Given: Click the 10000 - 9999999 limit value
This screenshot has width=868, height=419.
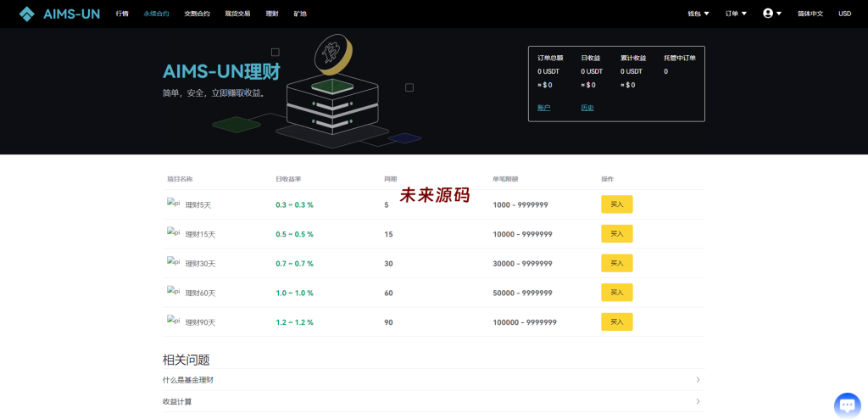Looking at the screenshot, I should (522, 234).
